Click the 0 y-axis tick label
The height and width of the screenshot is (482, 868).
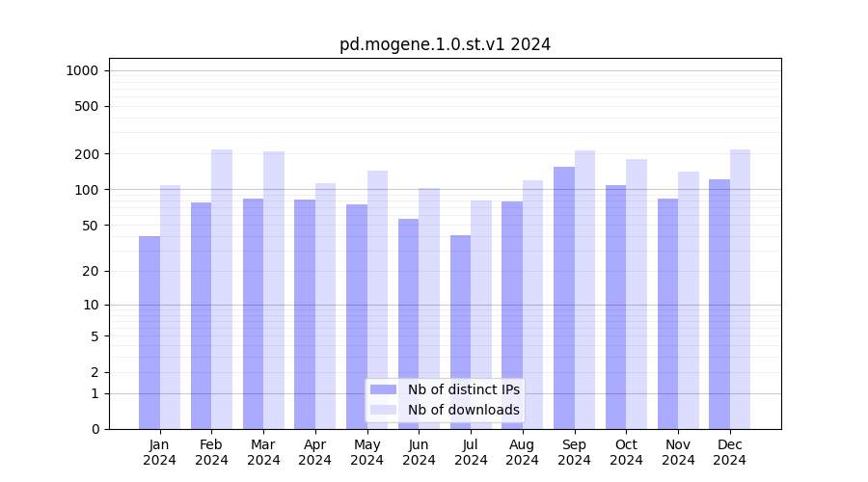click(x=95, y=429)
